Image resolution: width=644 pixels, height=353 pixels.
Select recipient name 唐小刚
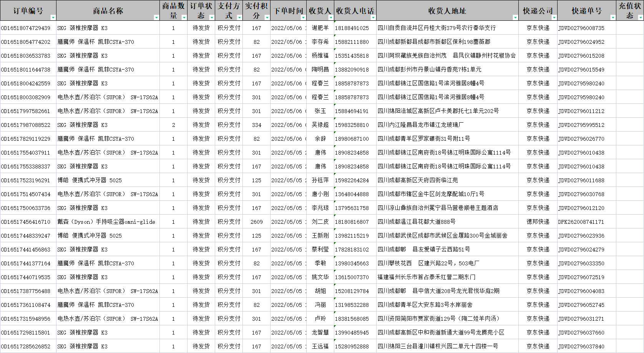pos(320,194)
